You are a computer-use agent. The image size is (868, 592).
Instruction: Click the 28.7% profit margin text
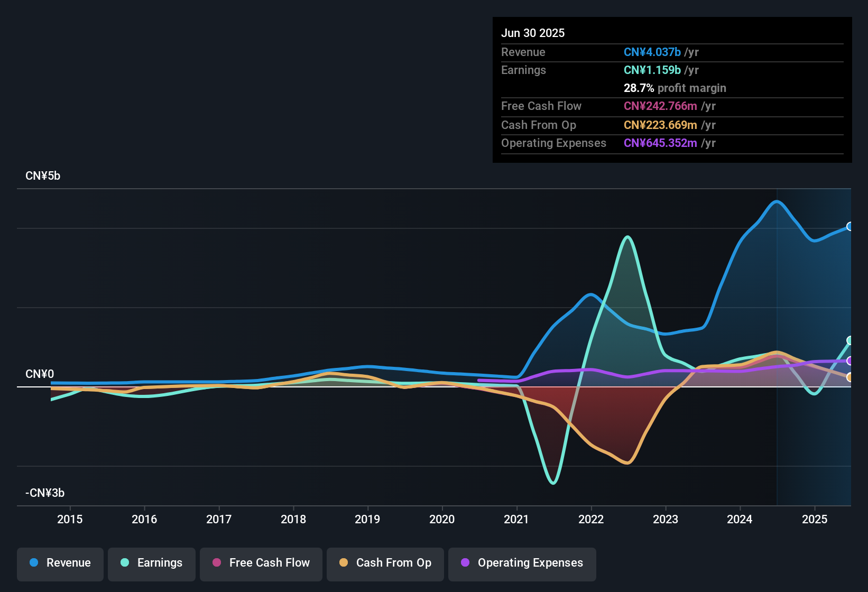[x=675, y=88]
